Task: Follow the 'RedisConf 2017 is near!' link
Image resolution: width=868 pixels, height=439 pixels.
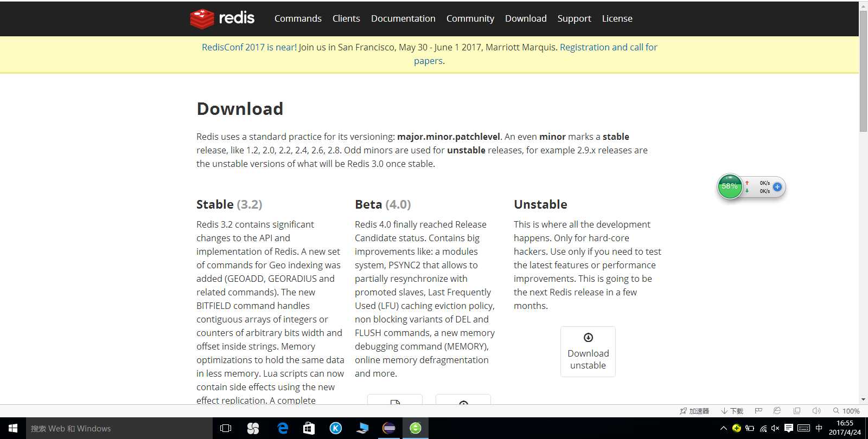Action: 249,47
